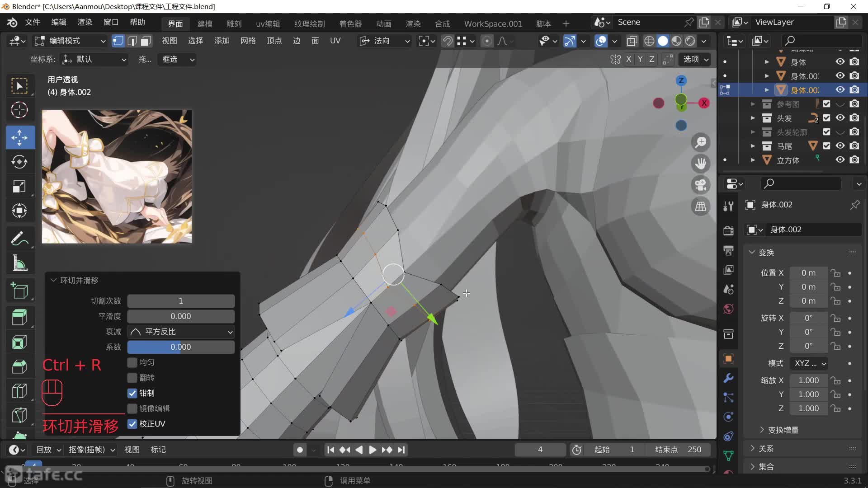
Task: Select the Transform tool
Action: 19,211
